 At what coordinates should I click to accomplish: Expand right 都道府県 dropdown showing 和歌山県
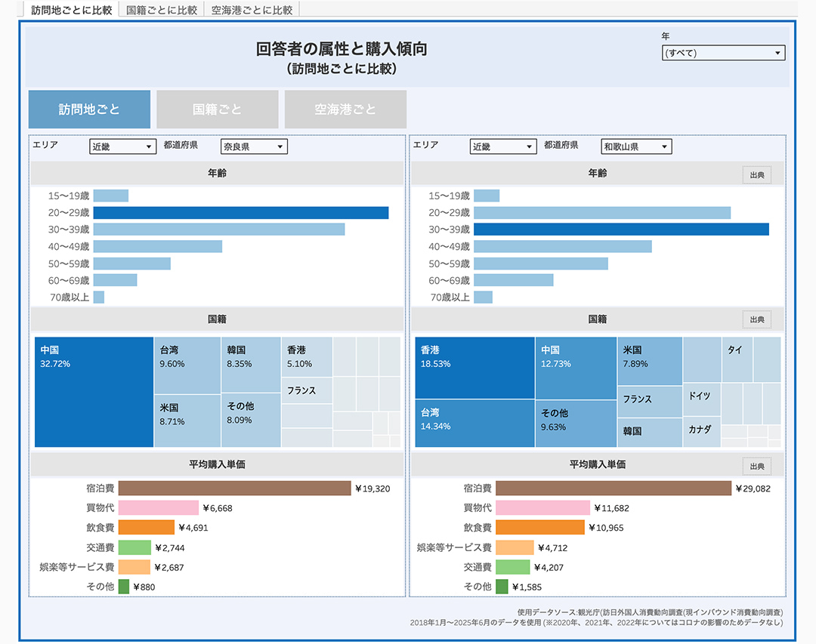(636, 147)
